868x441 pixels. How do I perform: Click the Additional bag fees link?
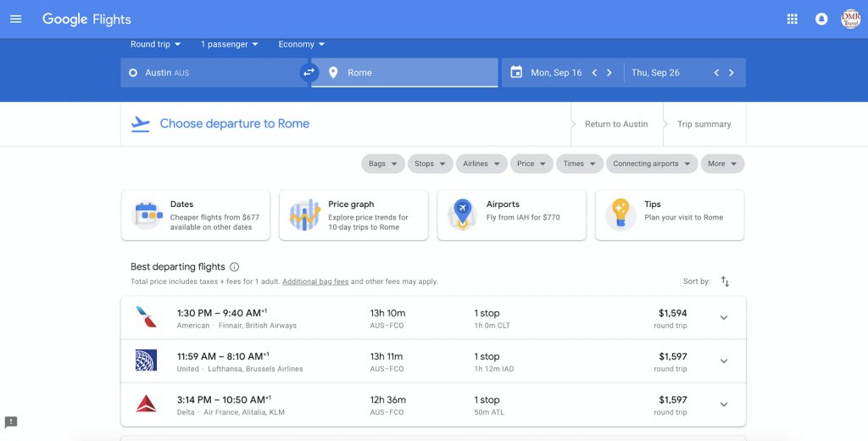coord(315,282)
